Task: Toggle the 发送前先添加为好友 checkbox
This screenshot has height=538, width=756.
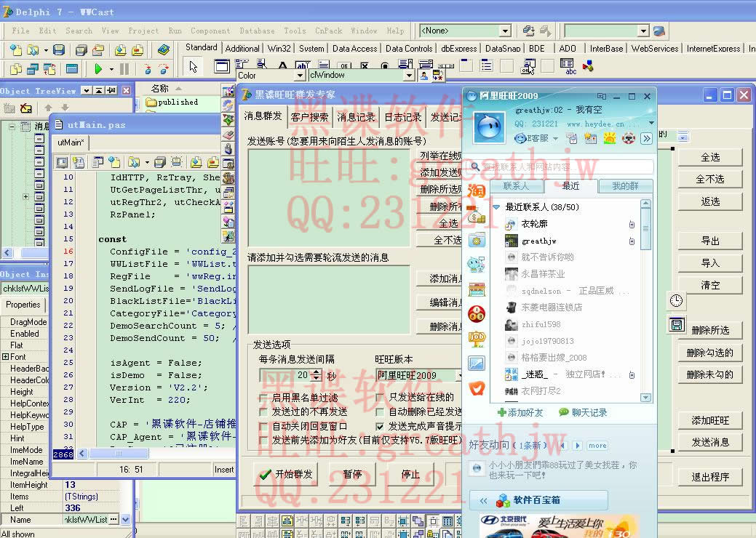Action: (263, 441)
